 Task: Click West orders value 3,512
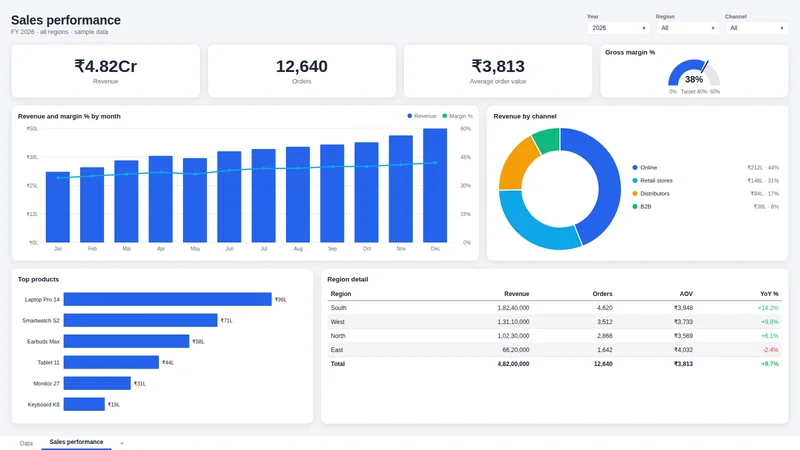[x=605, y=322]
